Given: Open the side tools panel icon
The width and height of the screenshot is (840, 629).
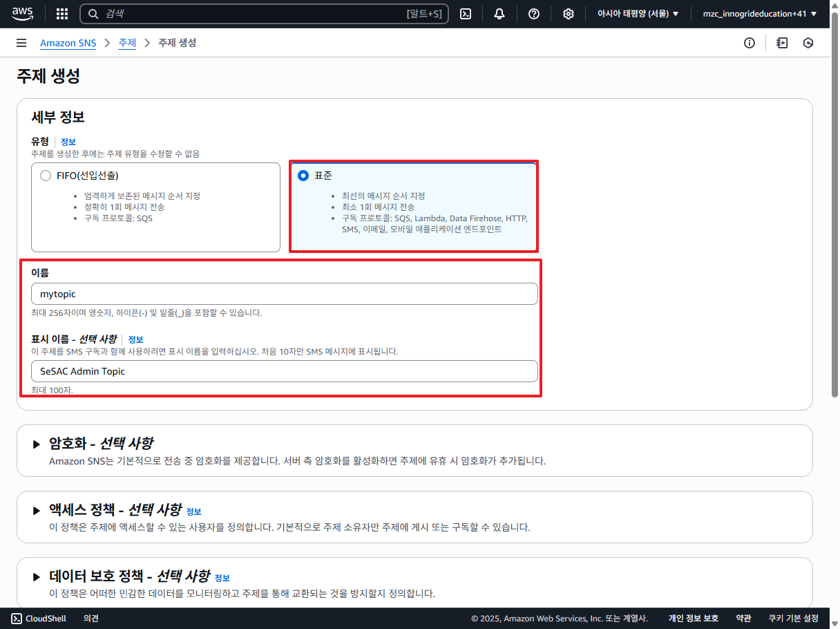Looking at the screenshot, I should pos(782,43).
